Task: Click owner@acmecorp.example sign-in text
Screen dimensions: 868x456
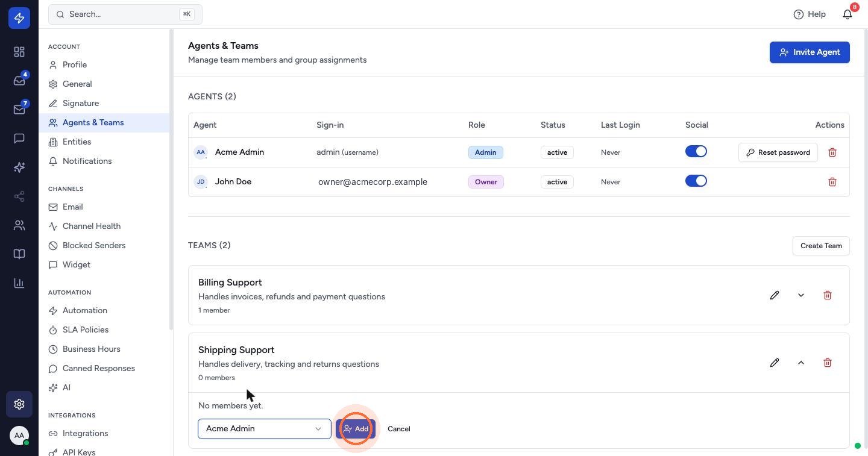Action: tap(373, 182)
